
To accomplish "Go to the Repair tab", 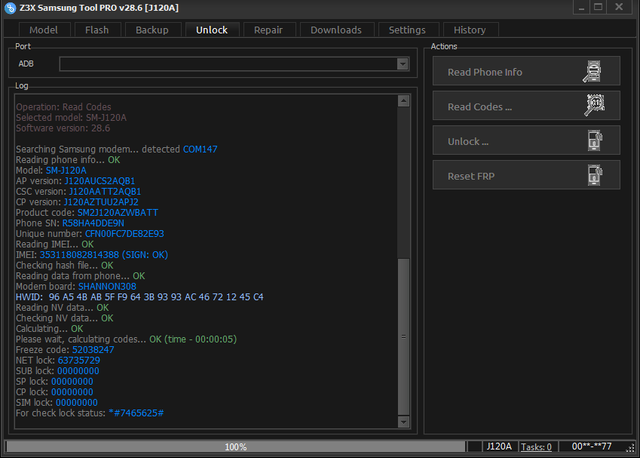I will point(269,30).
